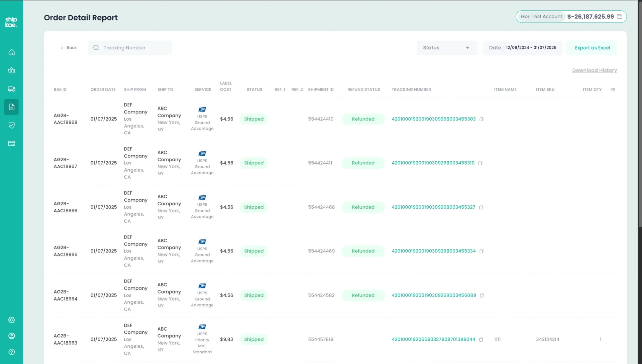Copy tracking number ending 3455310
Image resolution: width=642 pixels, height=364 pixels.
[x=480, y=163]
